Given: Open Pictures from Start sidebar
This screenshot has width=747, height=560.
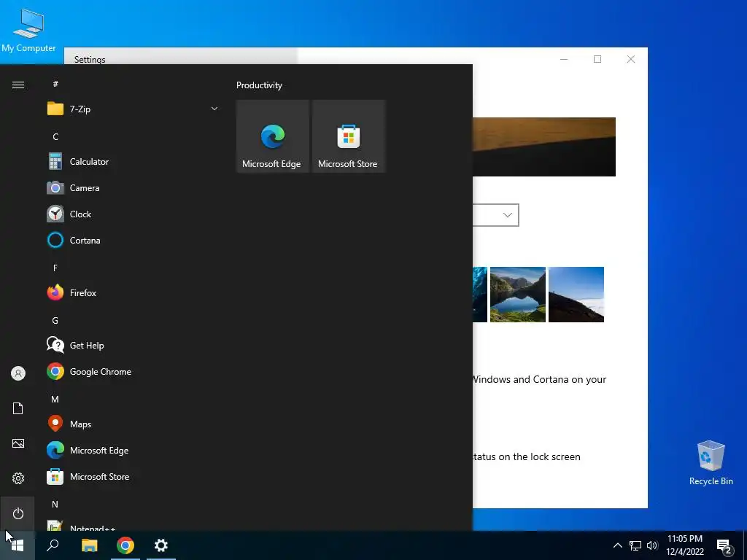Looking at the screenshot, I should 18,443.
